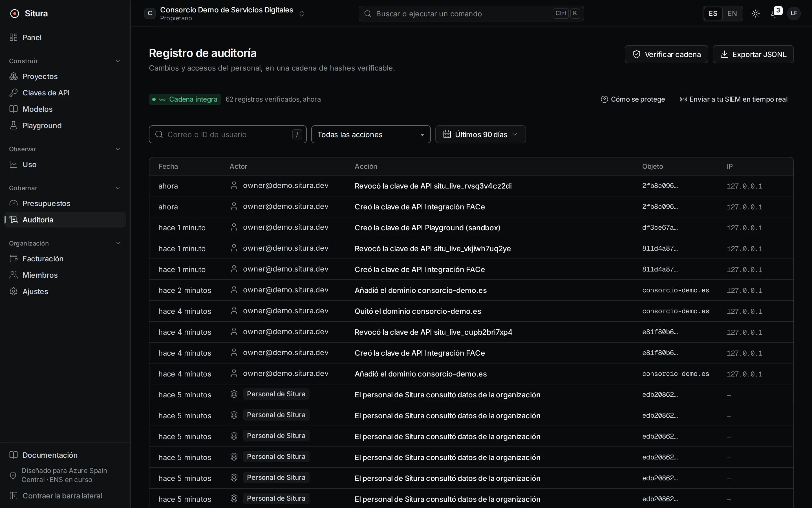Switch language to EN
Image resolution: width=812 pixels, height=508 pixels.
point(732,14)
